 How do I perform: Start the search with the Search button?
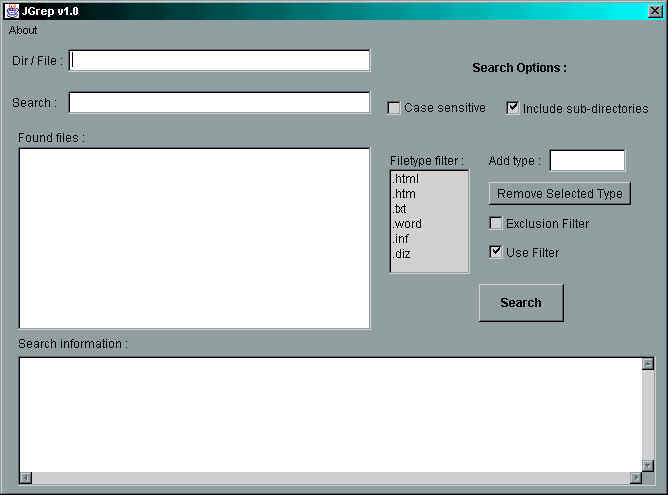(521, 303)
